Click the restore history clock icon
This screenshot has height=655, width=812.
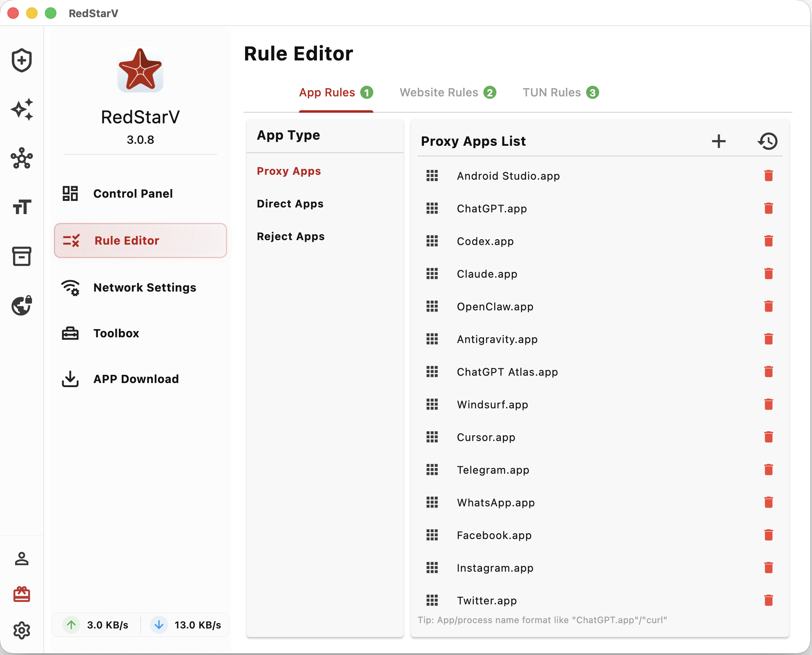pos(768,141)
